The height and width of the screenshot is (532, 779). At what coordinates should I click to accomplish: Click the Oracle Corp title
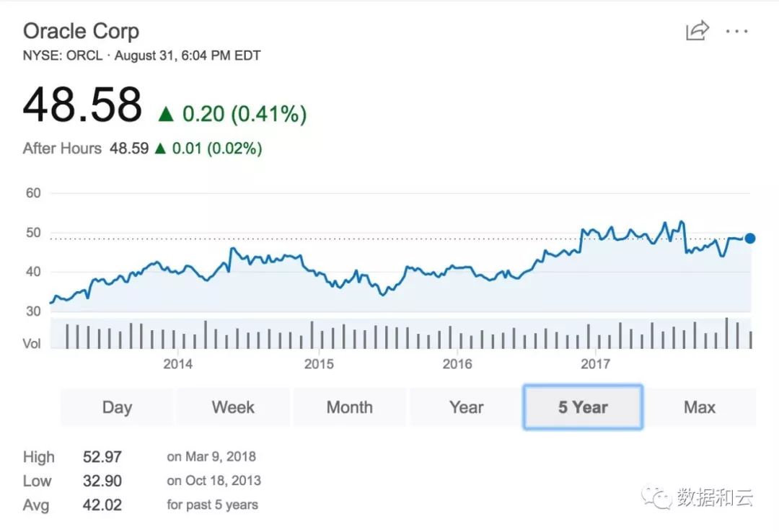(x=81, y=31)
